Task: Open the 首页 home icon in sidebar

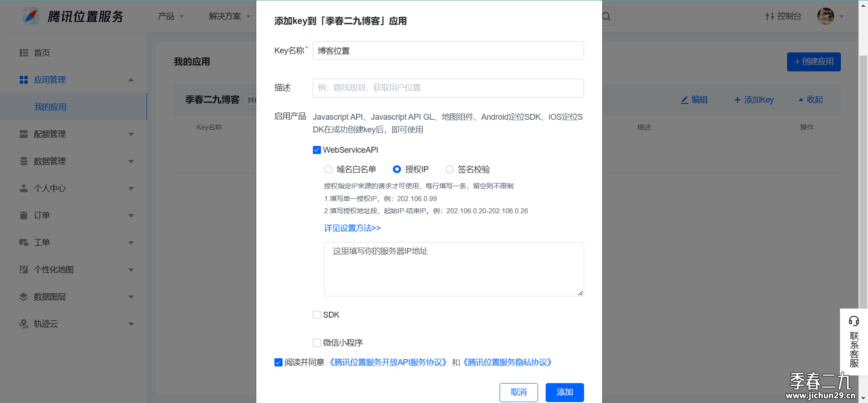Action: [x=24, y=53]
